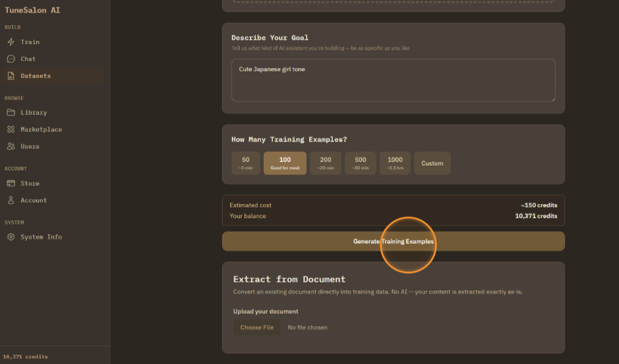Click the Library folder icon

pos(11,112)
